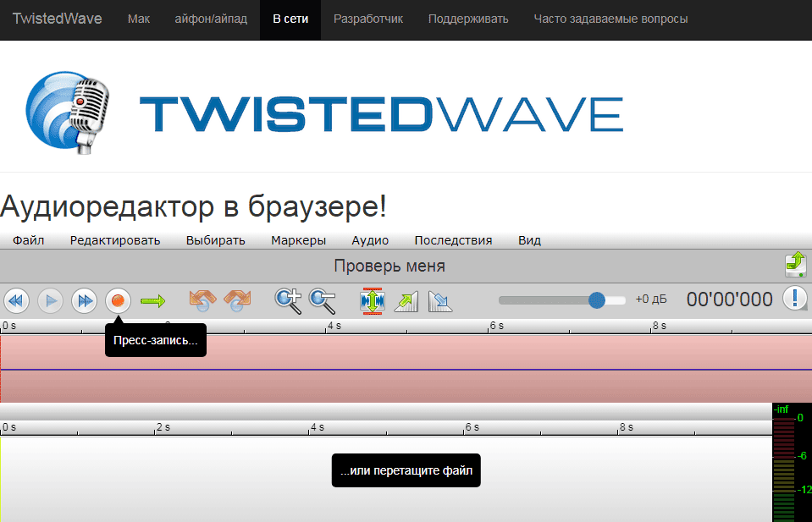Image resolution: width=812 pixels, height=522 pixels.
Task: Click the TwistedWave logo link
Action: point(56,19)
